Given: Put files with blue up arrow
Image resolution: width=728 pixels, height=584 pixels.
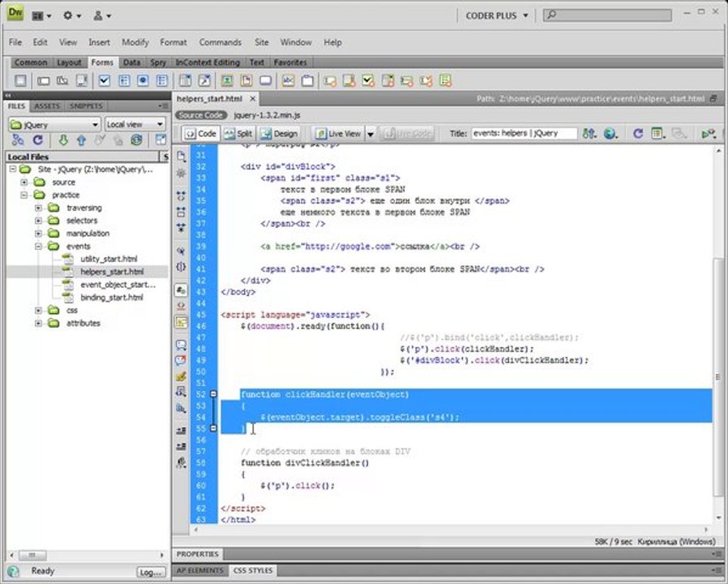Looking at the screenshot, I should tap(81, 140).
